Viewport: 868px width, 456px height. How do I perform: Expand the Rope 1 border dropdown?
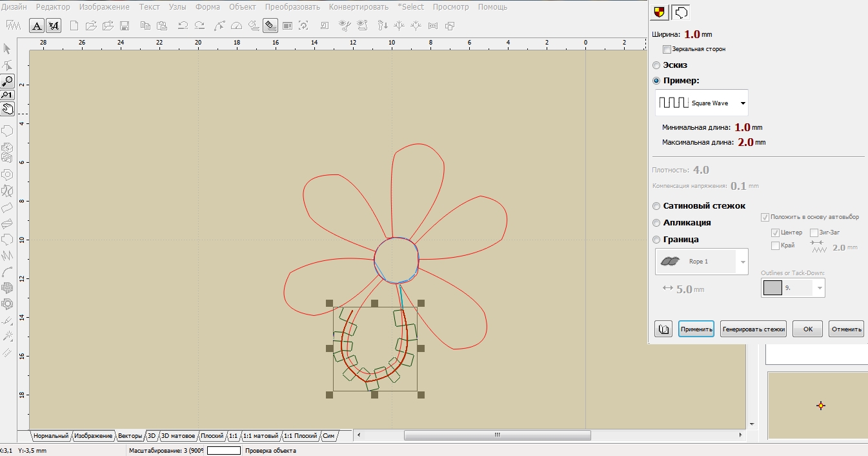pos(743,262)
